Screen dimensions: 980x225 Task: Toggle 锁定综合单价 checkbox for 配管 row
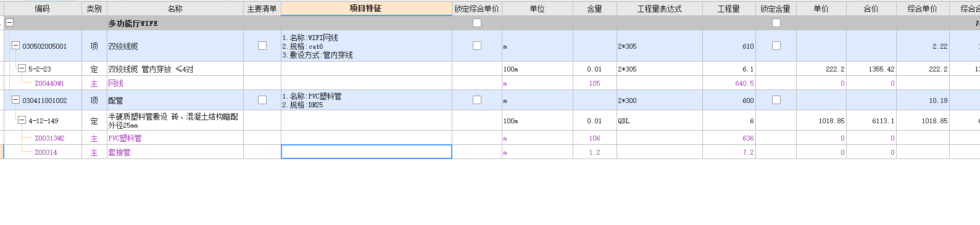tap(477, 100)
